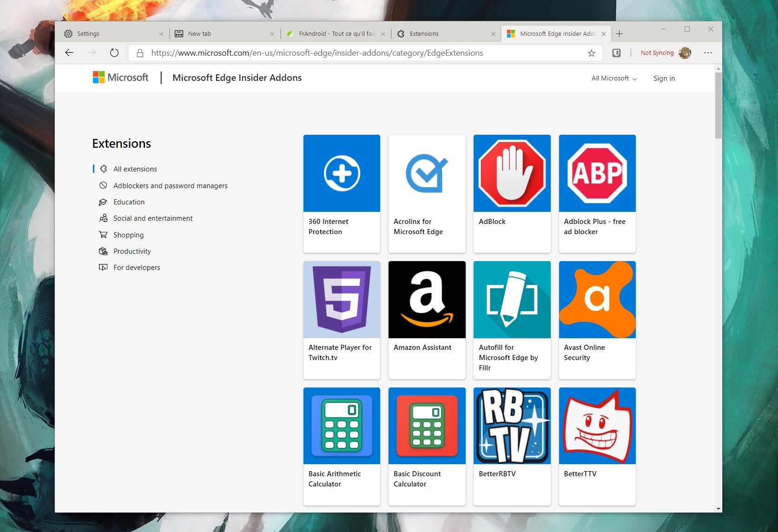The width and height of the screenshot is (778, 532).
Task: Open the BetterTTV smiling face icon
Action: click(597, 426)
